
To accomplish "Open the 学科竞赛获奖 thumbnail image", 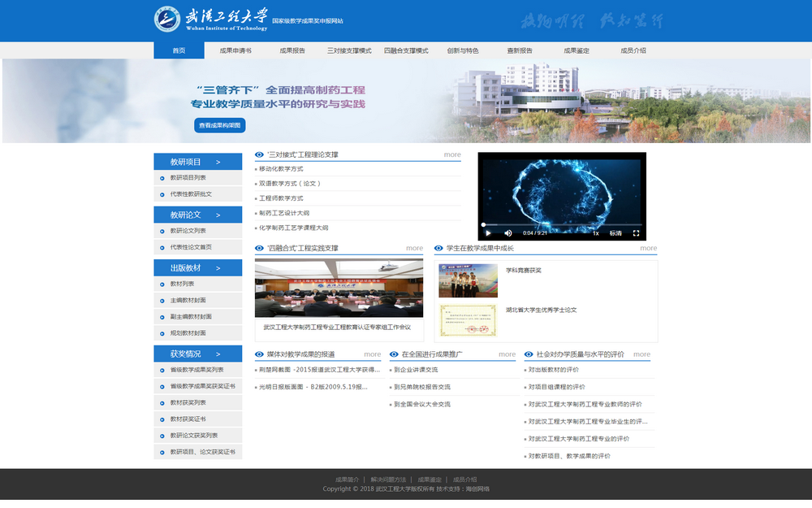I will (468, 280).
